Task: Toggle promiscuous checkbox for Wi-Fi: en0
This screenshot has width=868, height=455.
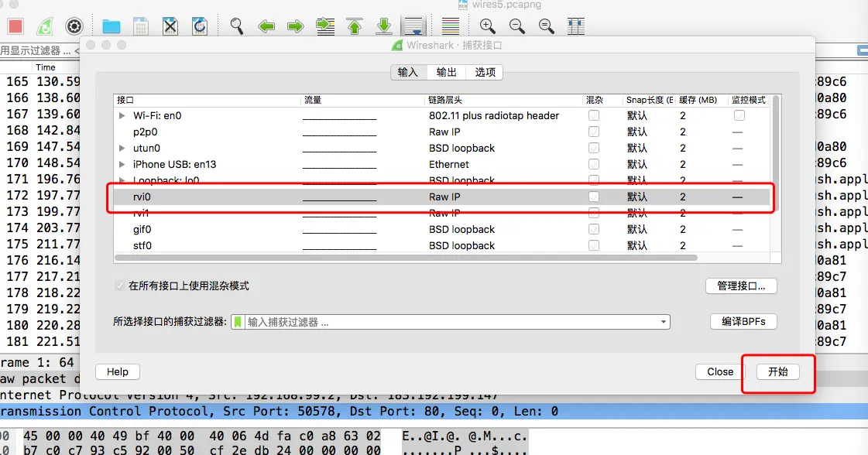Action: point(593,115)
